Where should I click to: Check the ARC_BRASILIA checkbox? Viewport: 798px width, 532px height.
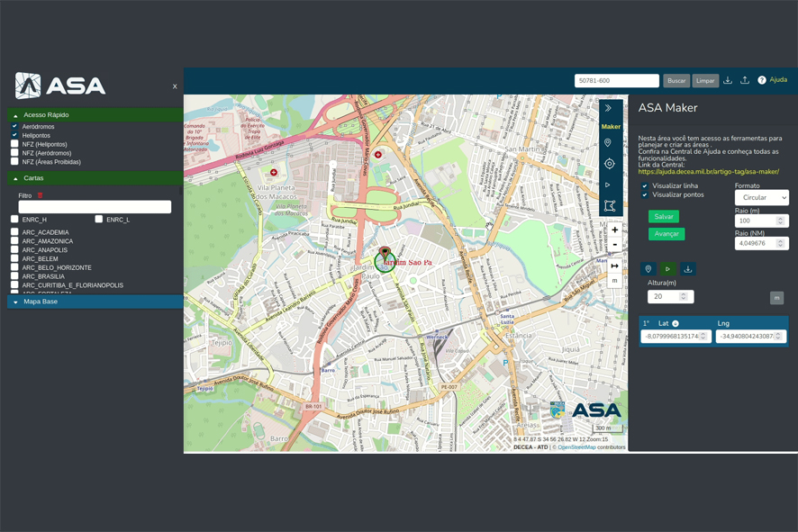[x=14, y=276]
